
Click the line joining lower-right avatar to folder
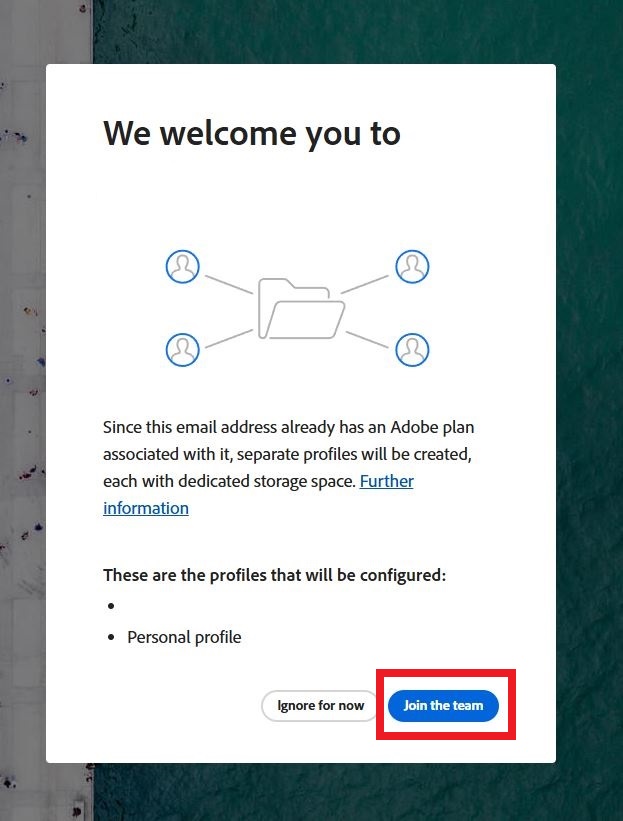click(367, 339)
